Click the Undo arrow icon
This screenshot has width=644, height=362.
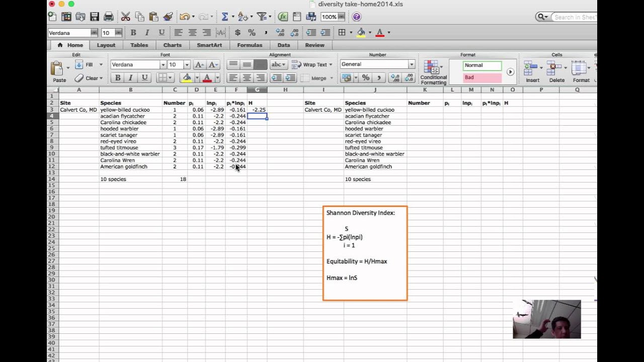184,17
